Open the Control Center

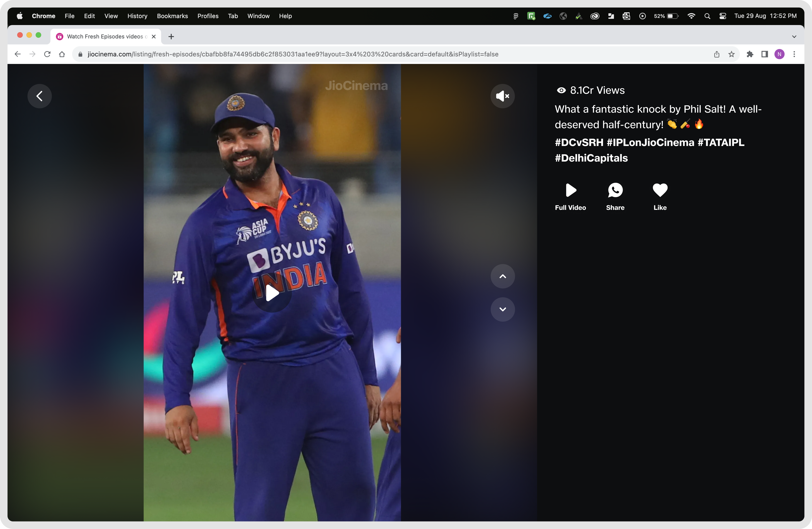pos(723,16)
